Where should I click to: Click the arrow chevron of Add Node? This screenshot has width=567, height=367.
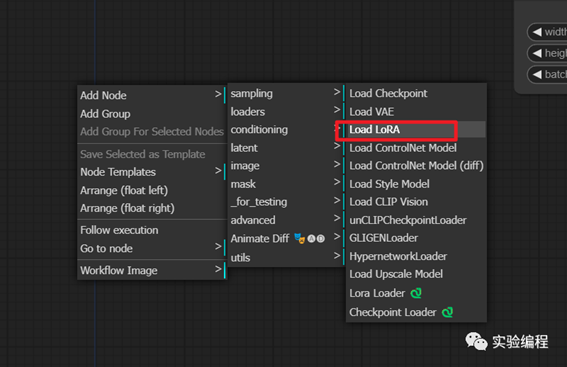[x=218, y=94]
